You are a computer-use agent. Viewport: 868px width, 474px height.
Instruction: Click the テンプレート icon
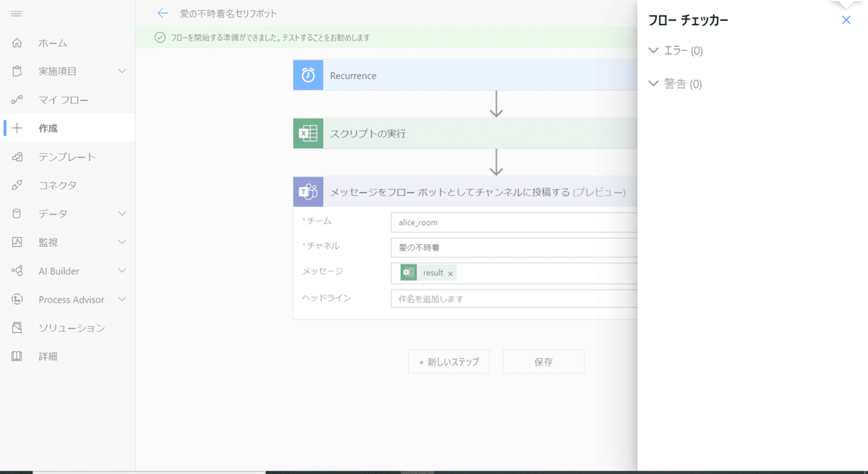tap(17, 157)
